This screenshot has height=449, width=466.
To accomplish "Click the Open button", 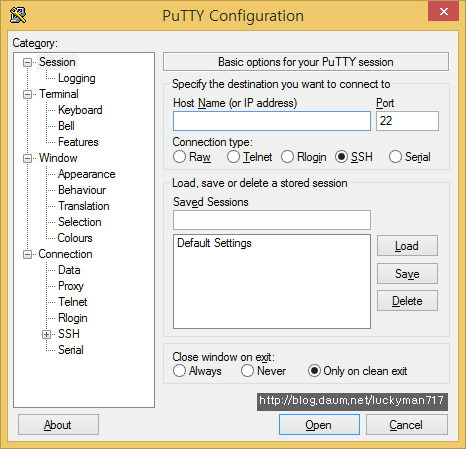I will [x=319, y=425].
